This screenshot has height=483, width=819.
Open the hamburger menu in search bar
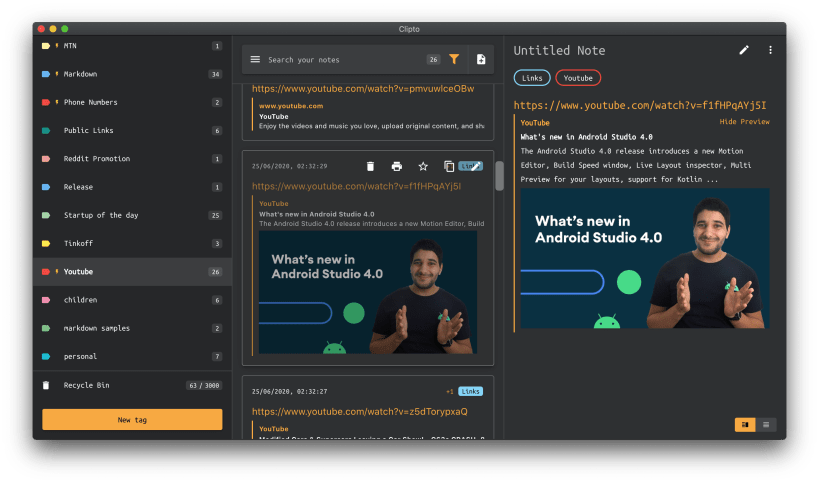click(x=255, y=60)
